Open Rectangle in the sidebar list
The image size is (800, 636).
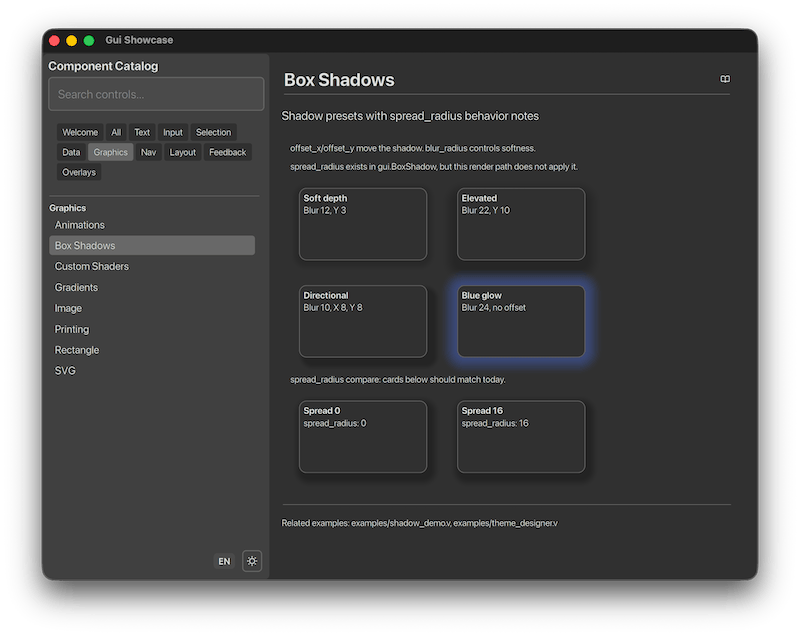[x=152, y=350]
